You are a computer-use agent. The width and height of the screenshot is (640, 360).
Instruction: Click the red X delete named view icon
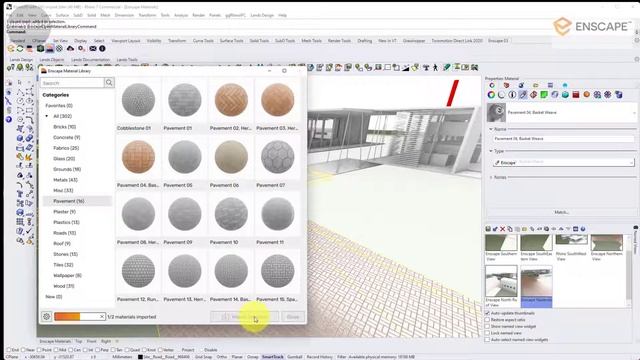[502, 229]
